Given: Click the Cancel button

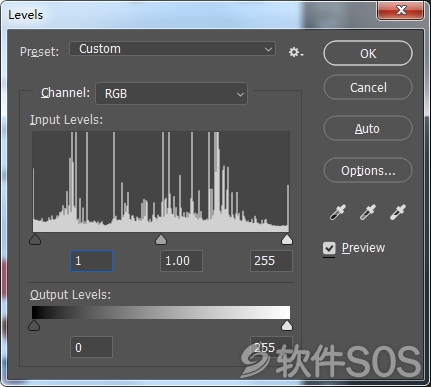Looking at the screenshot, I should [x=368, y=88].
